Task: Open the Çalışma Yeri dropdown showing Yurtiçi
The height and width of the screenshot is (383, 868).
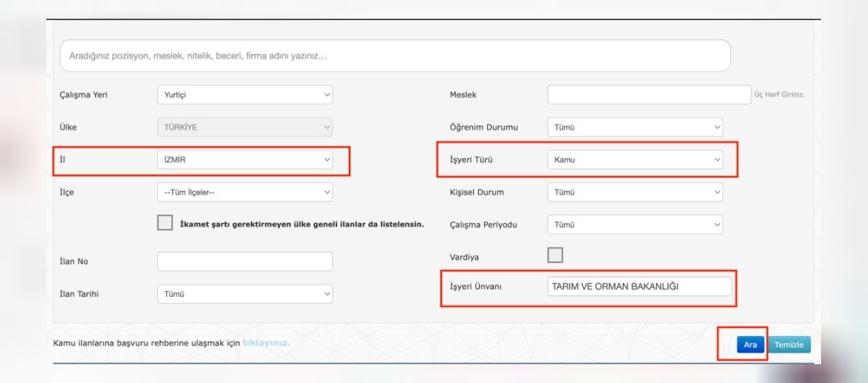Action: click(x=244, y=95)
